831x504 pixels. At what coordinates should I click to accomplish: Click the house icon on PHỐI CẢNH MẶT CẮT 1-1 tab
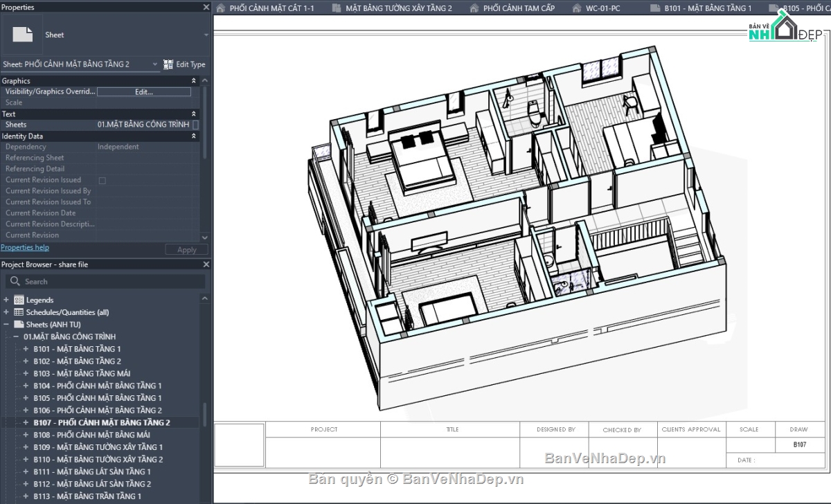point(221,8)
